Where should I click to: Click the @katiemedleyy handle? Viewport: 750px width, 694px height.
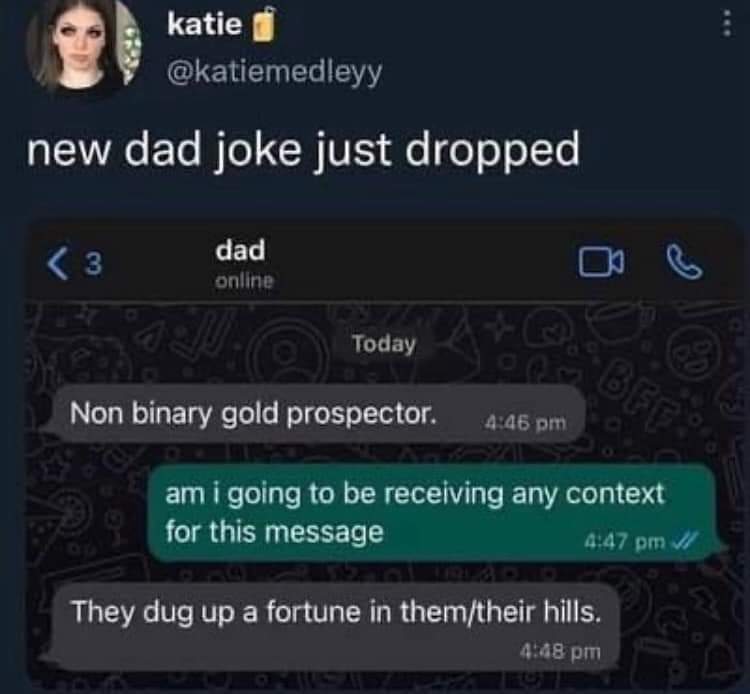pos(274,72)
